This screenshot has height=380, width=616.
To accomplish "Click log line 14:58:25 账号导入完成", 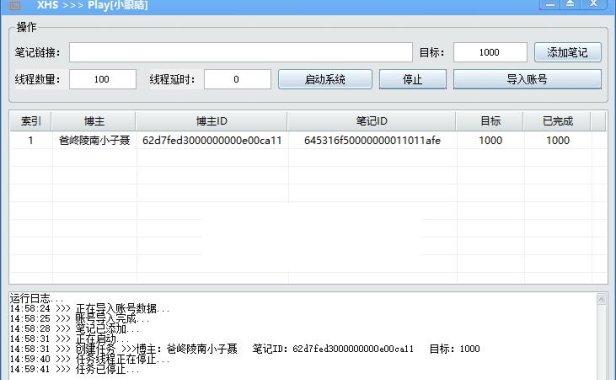I will pyautogui.click(x=79, y=319).
